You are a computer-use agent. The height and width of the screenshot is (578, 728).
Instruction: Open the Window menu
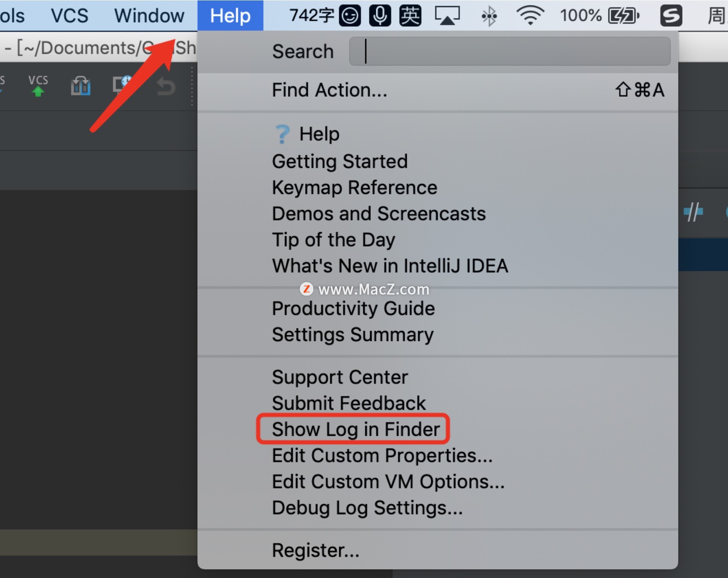[149, 16]
